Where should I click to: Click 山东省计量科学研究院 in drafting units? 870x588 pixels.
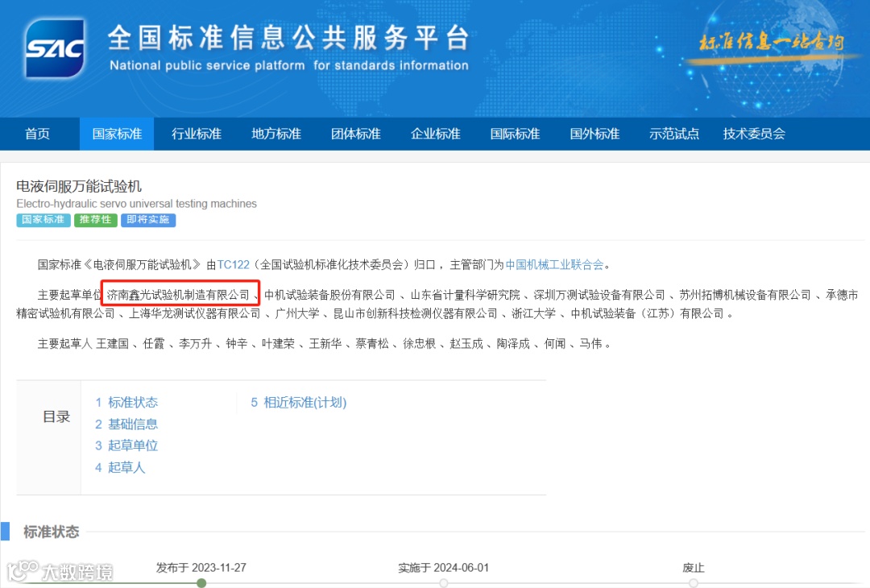(x=465, y=295)
